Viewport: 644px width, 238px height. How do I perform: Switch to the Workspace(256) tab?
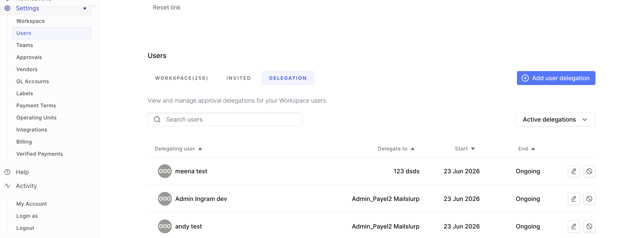[x=181, y=78]
